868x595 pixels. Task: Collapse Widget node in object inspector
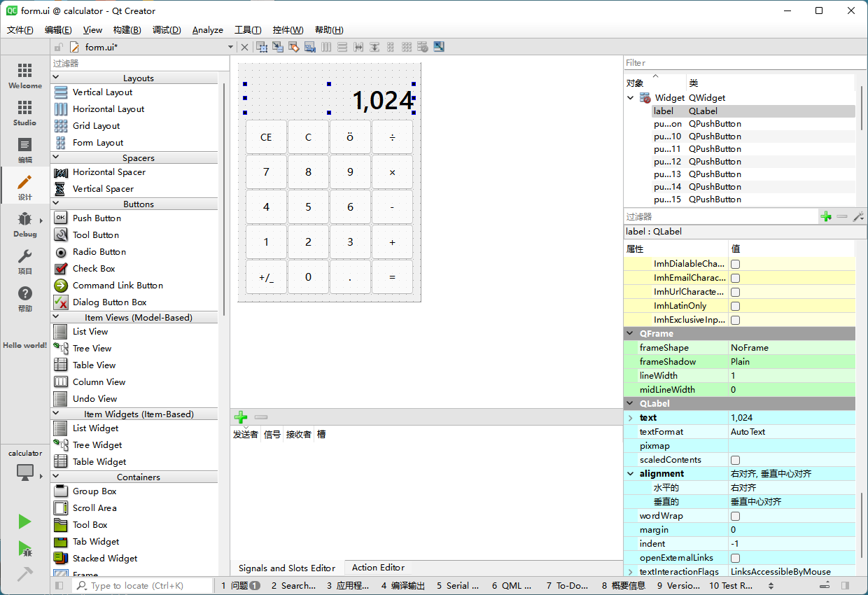click(x=631, y=98)
